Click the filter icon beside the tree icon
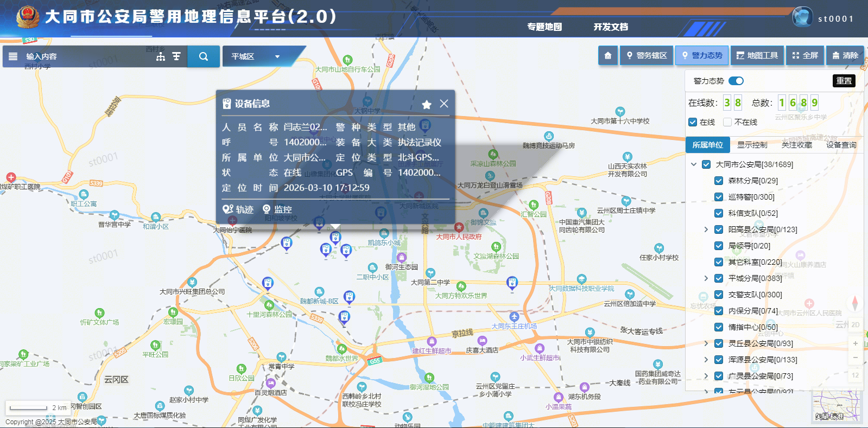The width and height of the screenshot is (868, 428). tap(176, 56)
